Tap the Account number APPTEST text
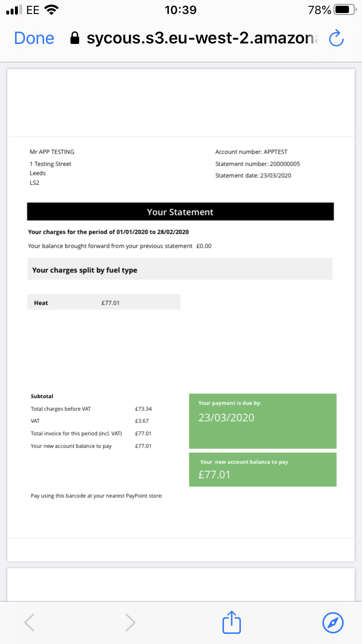This screenshot has width=362, height=644. (x=251, y=152)
